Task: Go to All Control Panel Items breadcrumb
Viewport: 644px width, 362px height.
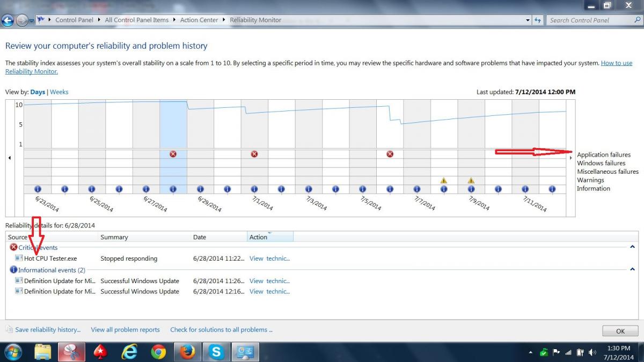Action: (137, 20)
